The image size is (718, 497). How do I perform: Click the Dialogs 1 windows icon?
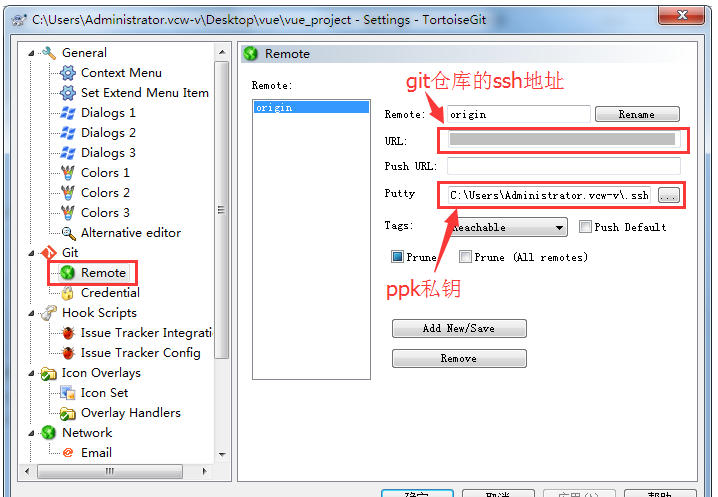tap(68, 113)
